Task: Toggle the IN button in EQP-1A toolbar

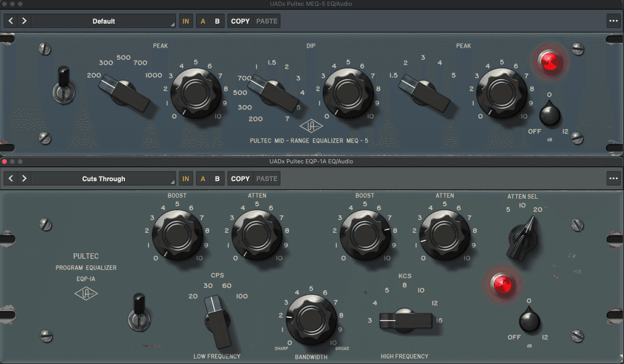Action: [186, 179]
